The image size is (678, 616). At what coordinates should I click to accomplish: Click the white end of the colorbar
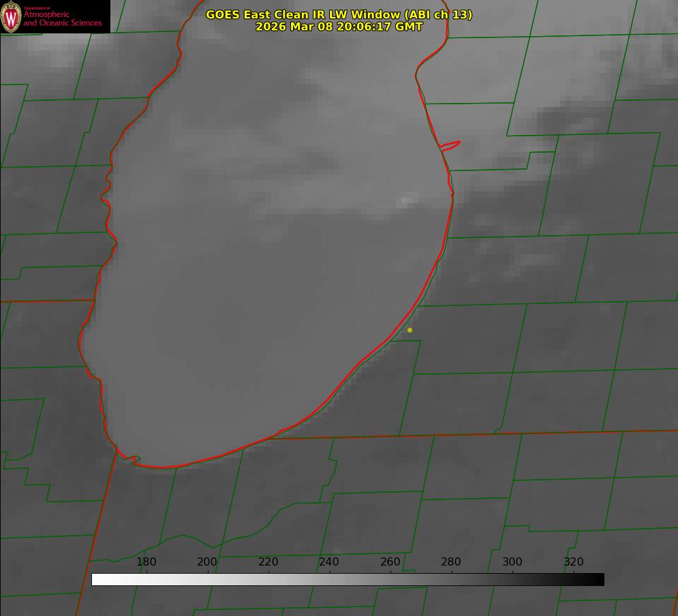[97, 580]
